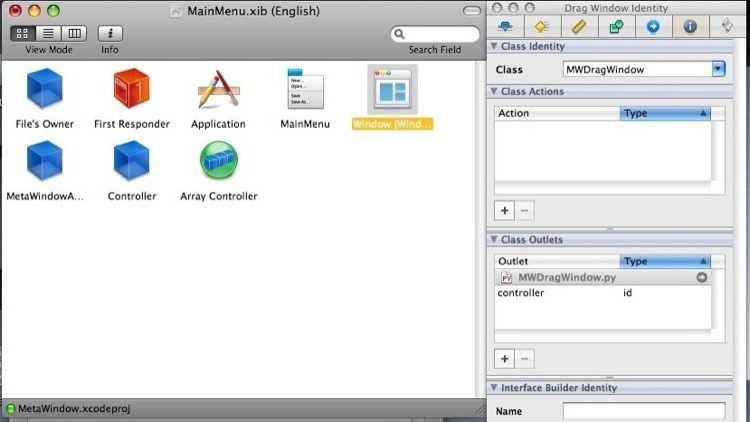Select the MainMenu object icon
The height and width of the screenshot is (422, 750).
tap(305, 89)
